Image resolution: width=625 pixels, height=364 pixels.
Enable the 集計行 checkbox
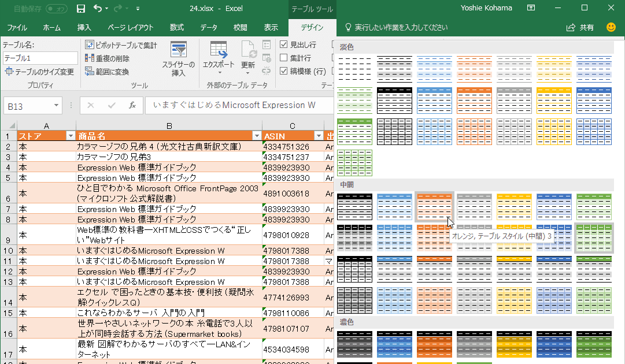pos(283,58)
